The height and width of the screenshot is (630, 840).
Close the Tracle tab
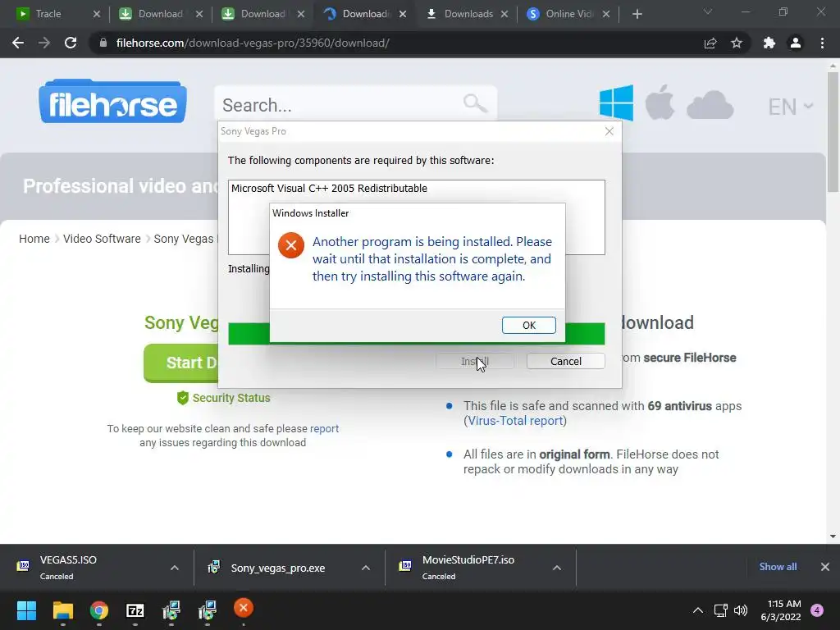(97, 14)
